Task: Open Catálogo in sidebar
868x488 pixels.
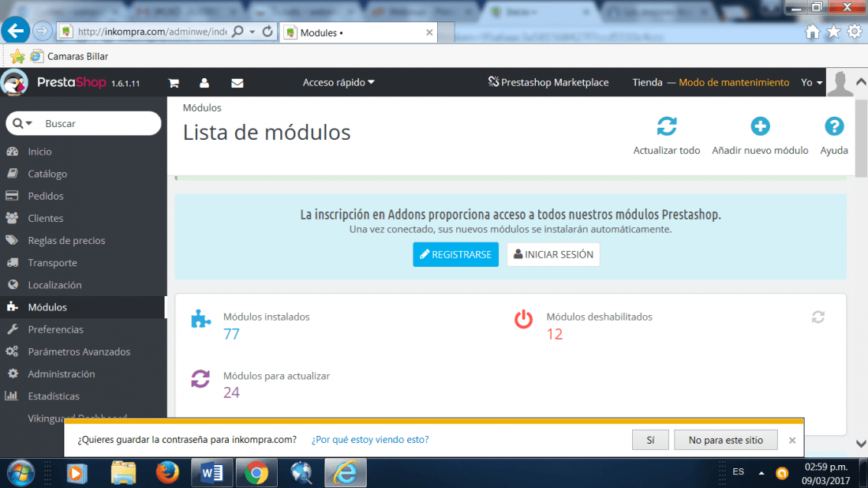Action: (47, 174)
